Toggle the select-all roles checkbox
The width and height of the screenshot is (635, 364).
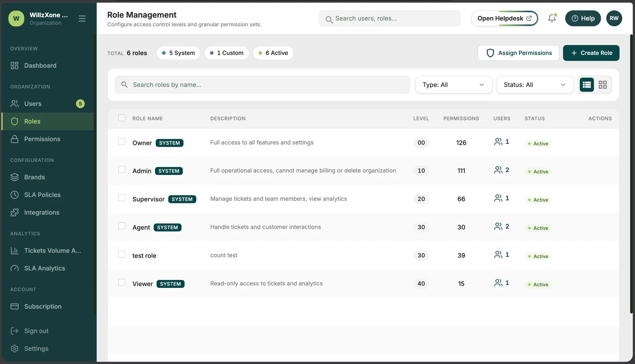pos(122,118)
